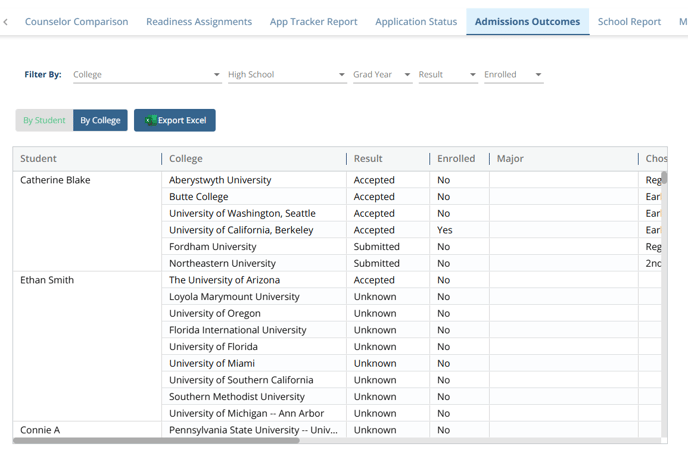Open the App Tracker Report tab
Screen dimensions: 688x450
click(313, 21)
